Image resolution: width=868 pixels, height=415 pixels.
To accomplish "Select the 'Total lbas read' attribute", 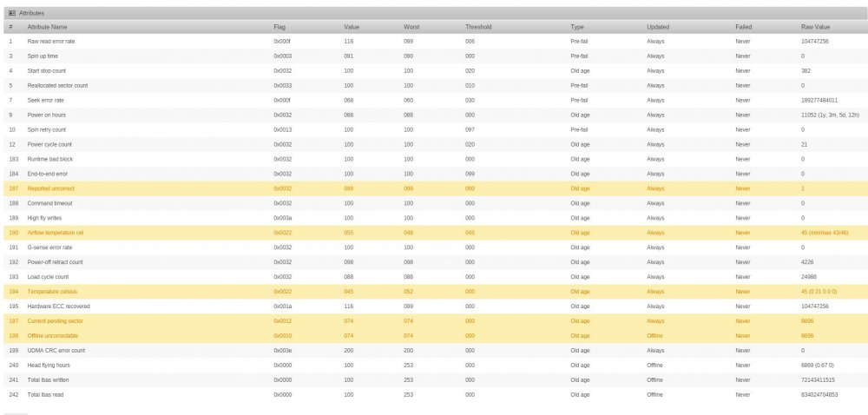I will click(x=45, y=394).
